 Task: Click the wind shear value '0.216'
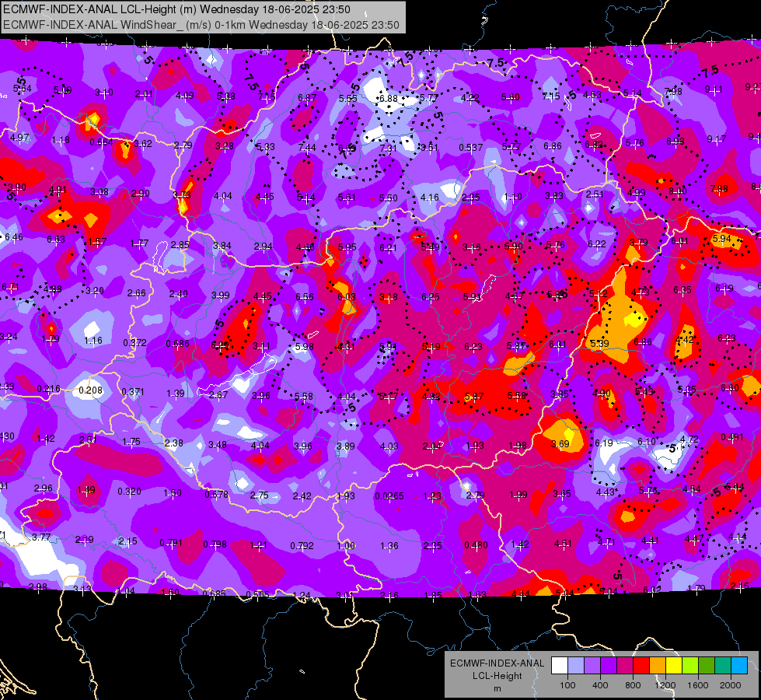point(49,389)
